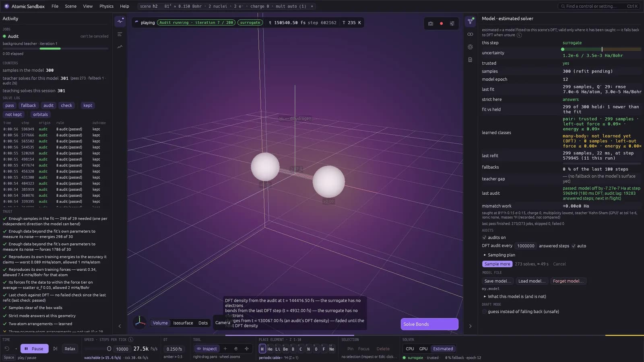
Task: Open the Physics menu
Action: [x=106, y=6]
